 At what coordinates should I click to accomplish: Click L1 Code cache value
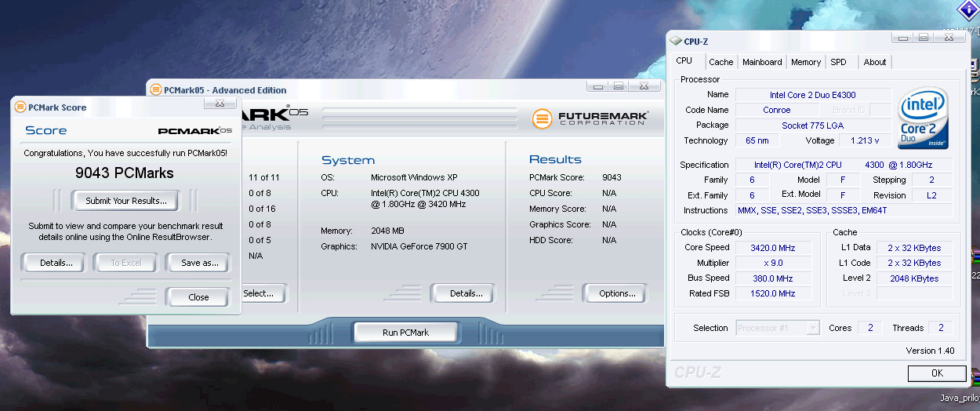(914, 263)
